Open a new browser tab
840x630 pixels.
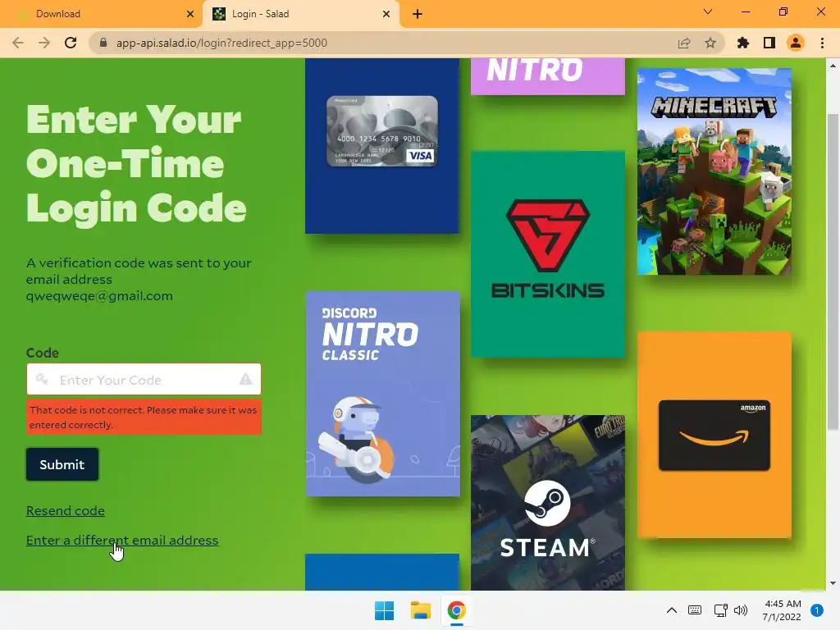coord(418,14)
